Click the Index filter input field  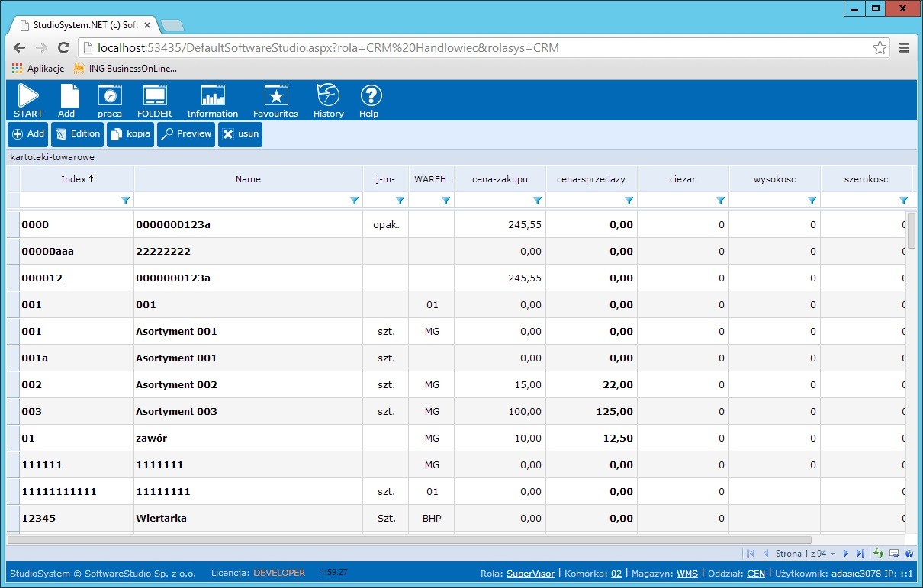click(70, 201)
